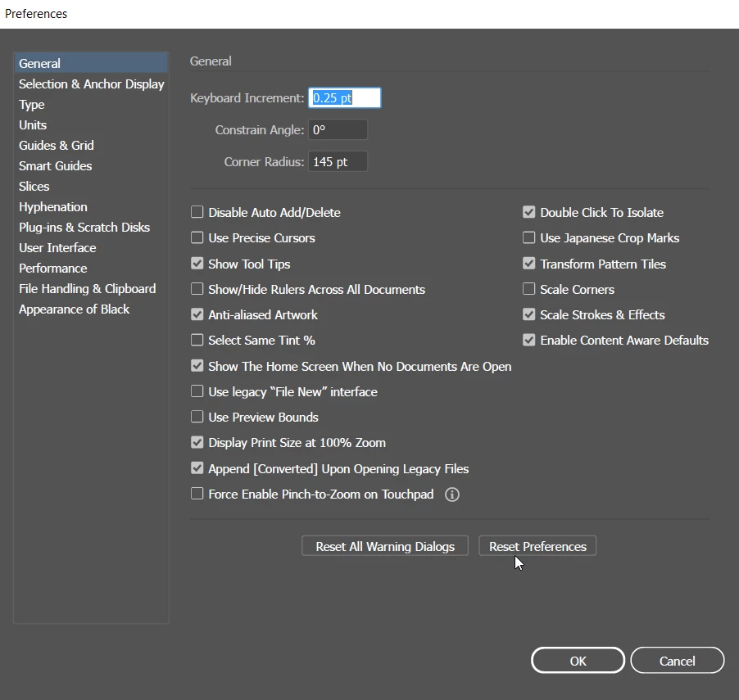
Task: Toggle Transform Pattern Tiles checkbox
Action: 528,264
